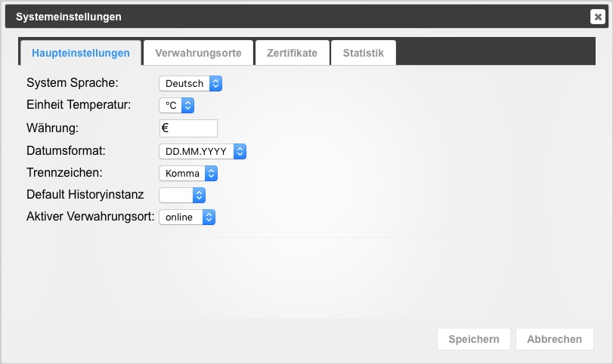Switch to the Zertifikate tab
613x364 pixels.
click(292, 53)
